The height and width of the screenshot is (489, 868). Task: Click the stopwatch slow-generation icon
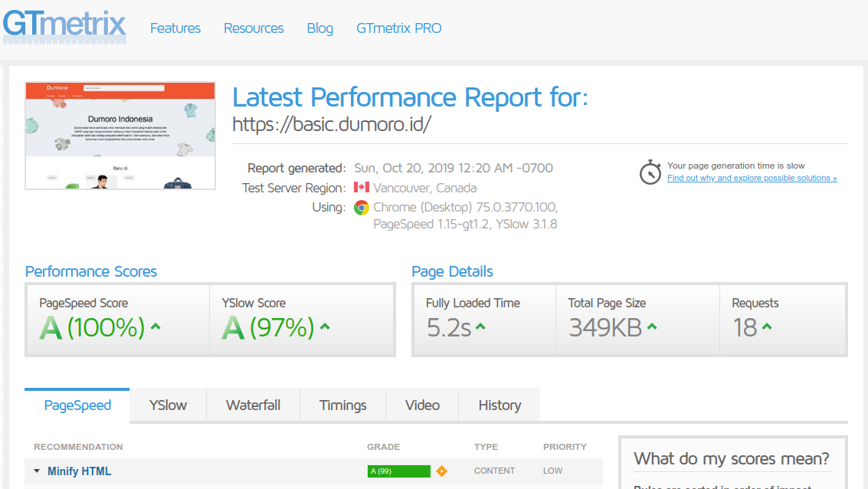click(650, 172)
